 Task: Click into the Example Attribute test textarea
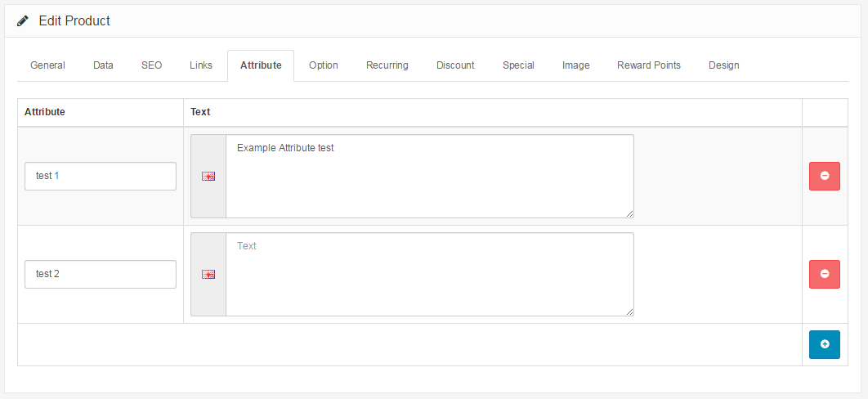pyautogui.click(x=429, y=180)
